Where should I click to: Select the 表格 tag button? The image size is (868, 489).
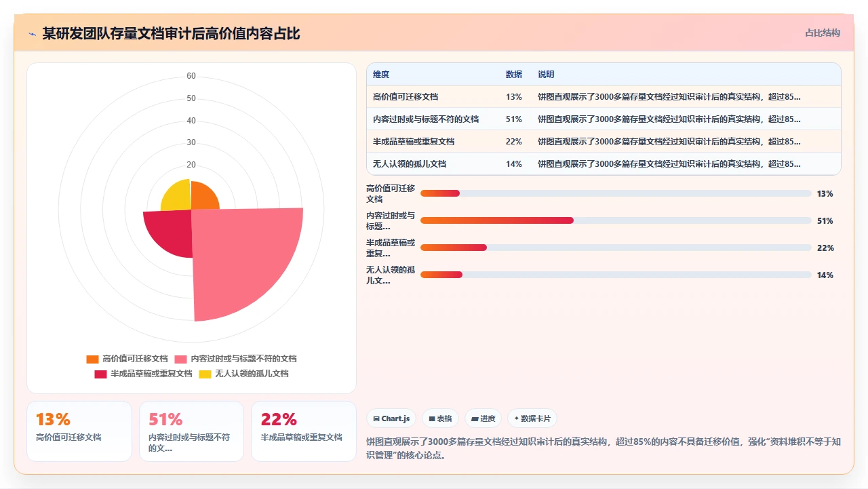click(x=440, y=418)
